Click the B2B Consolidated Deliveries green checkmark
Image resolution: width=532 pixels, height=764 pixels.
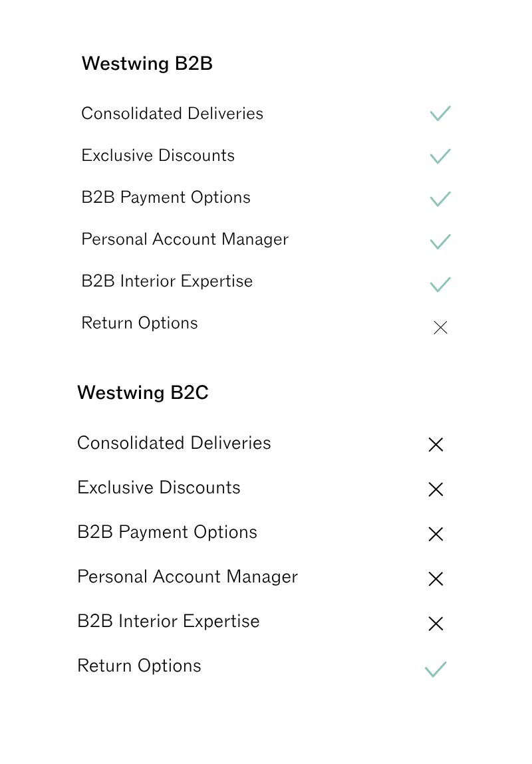(x=440, y=113)
